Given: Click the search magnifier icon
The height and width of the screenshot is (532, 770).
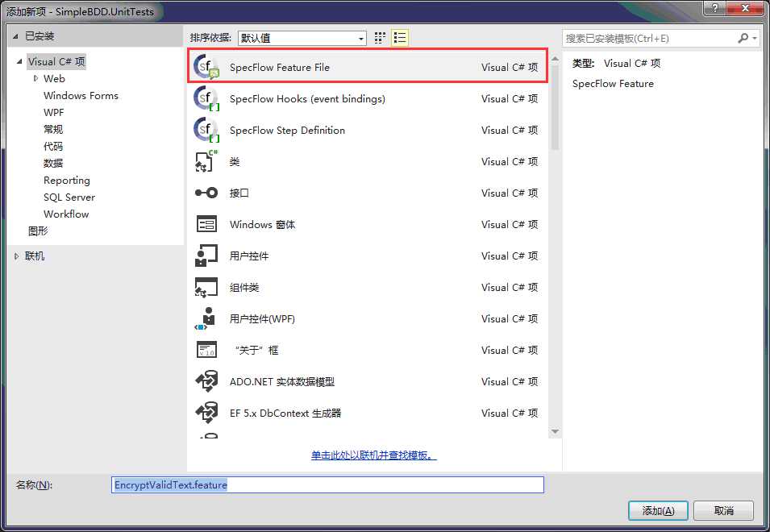Looking at the screenshot, I should [743, 38].
